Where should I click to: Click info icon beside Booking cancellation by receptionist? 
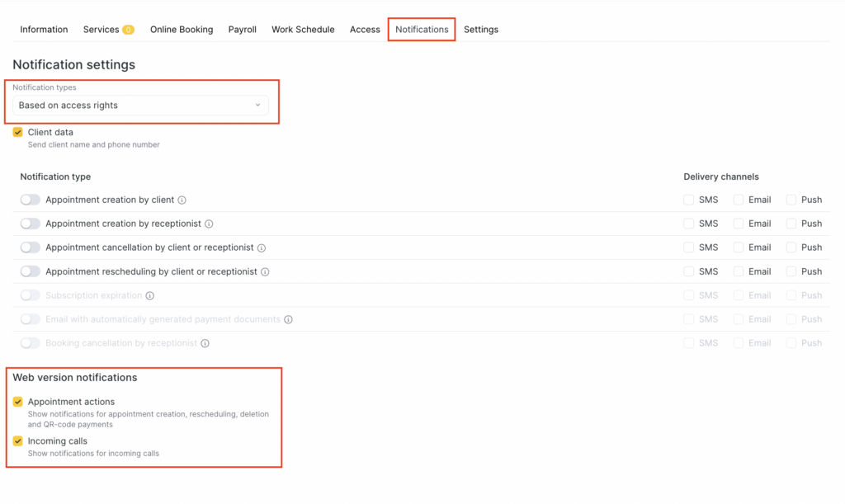tap(205, 344)
